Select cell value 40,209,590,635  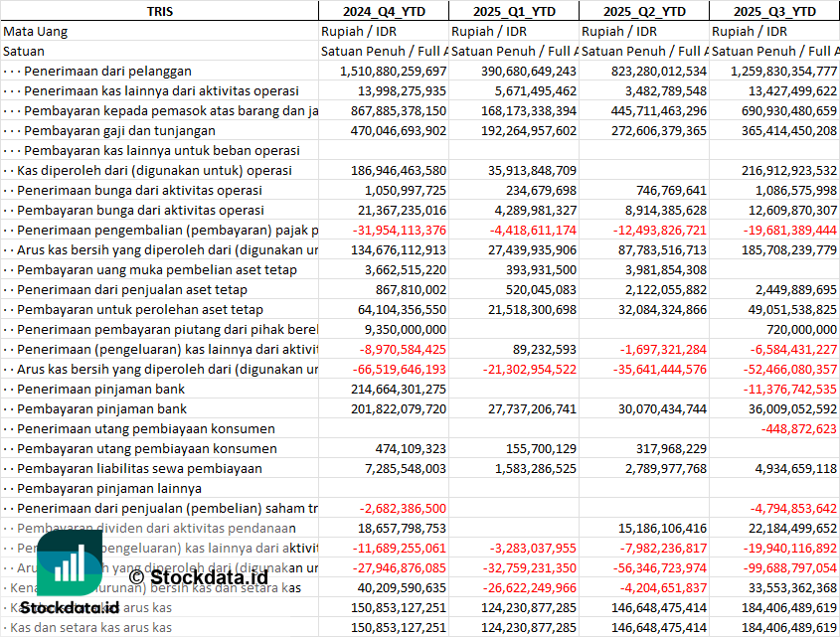[x=403, y=586]
